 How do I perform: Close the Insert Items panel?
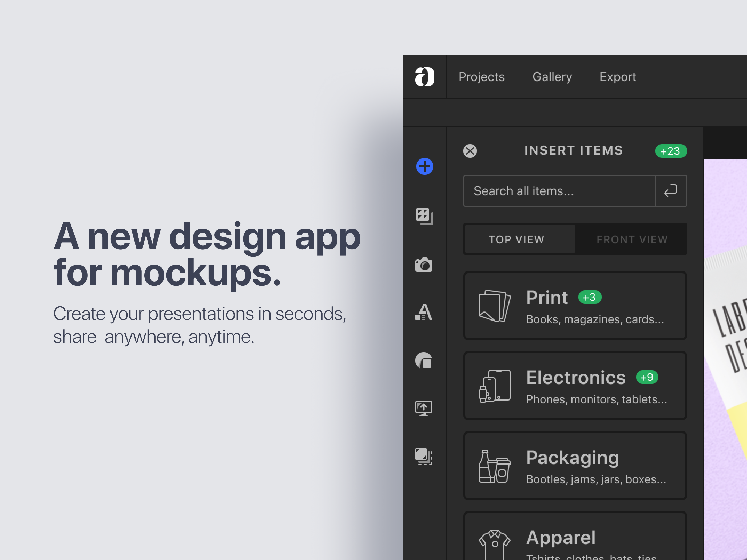point(470,151)
